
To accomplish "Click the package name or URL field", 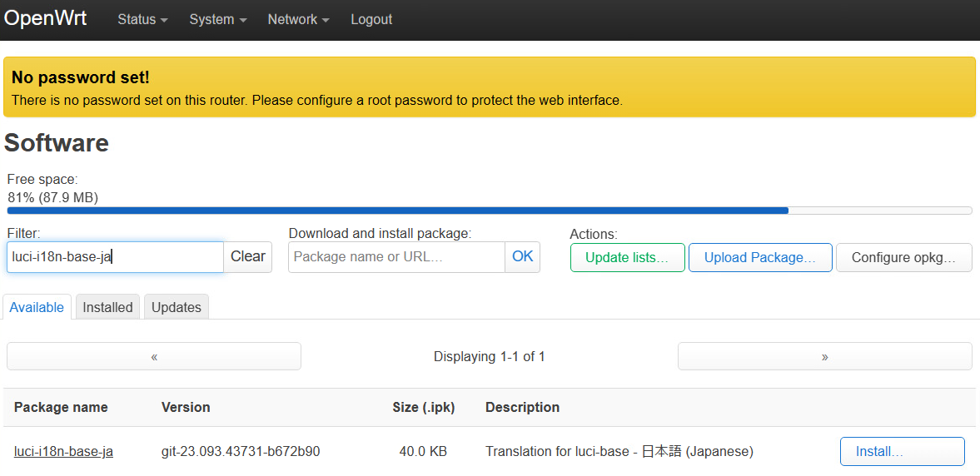I will [396, 257].
